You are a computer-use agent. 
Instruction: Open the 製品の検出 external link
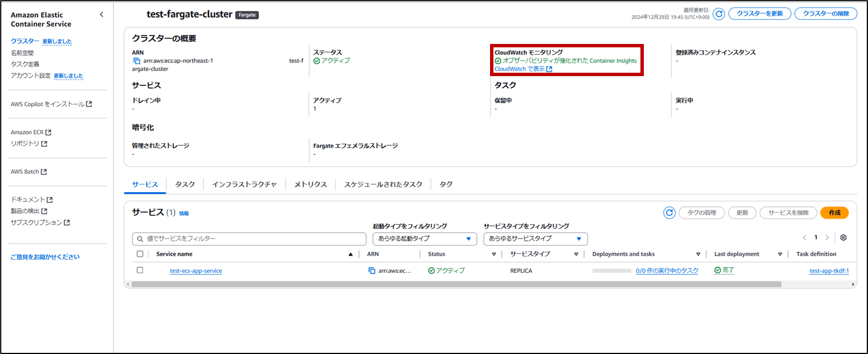[29, 211]
